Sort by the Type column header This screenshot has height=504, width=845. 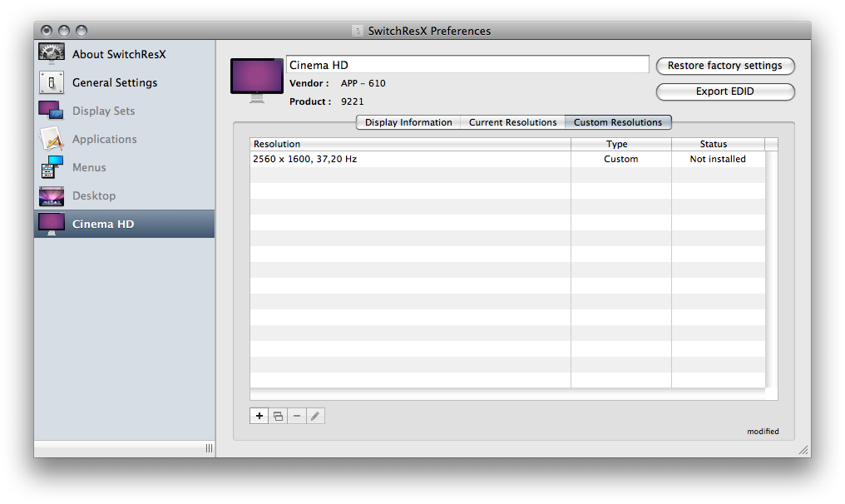(x=620, y=144)
